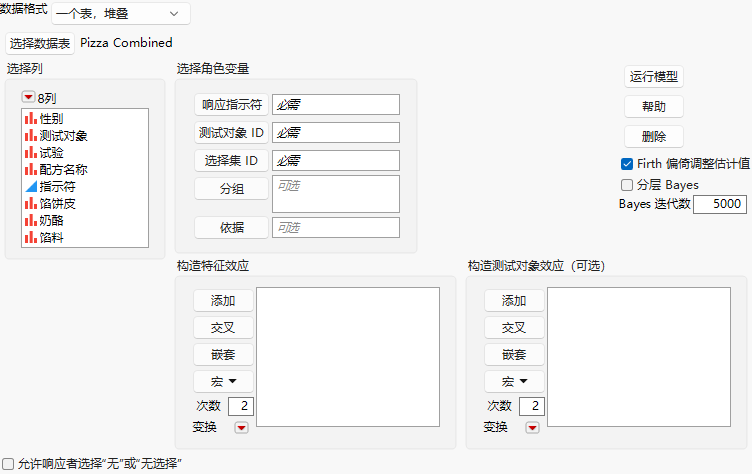Click 交叉 in 构造测试对象效应 panel

tap(514, 328)
